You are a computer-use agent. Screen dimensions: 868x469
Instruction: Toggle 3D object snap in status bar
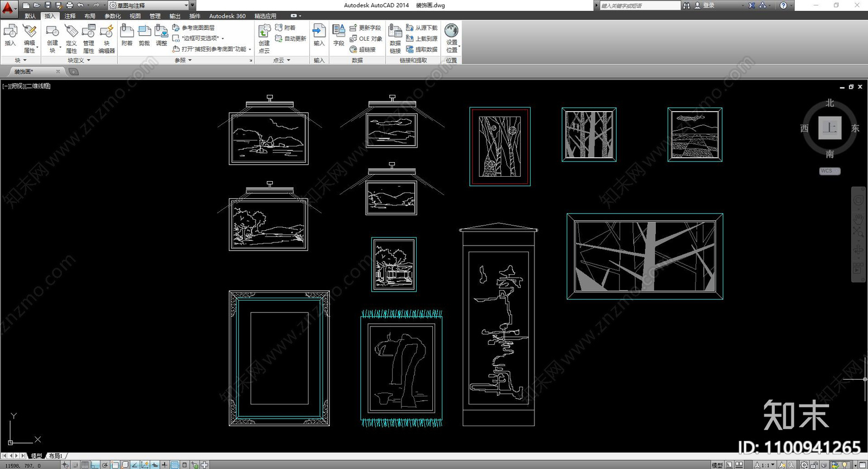click(x=125, y=465)
